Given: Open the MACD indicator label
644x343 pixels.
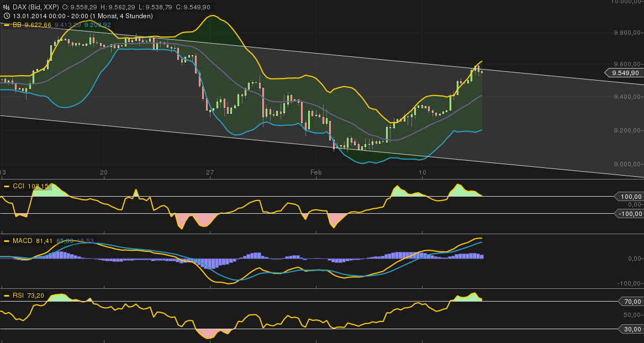Looking at the screenshot, I should (23, 241).
